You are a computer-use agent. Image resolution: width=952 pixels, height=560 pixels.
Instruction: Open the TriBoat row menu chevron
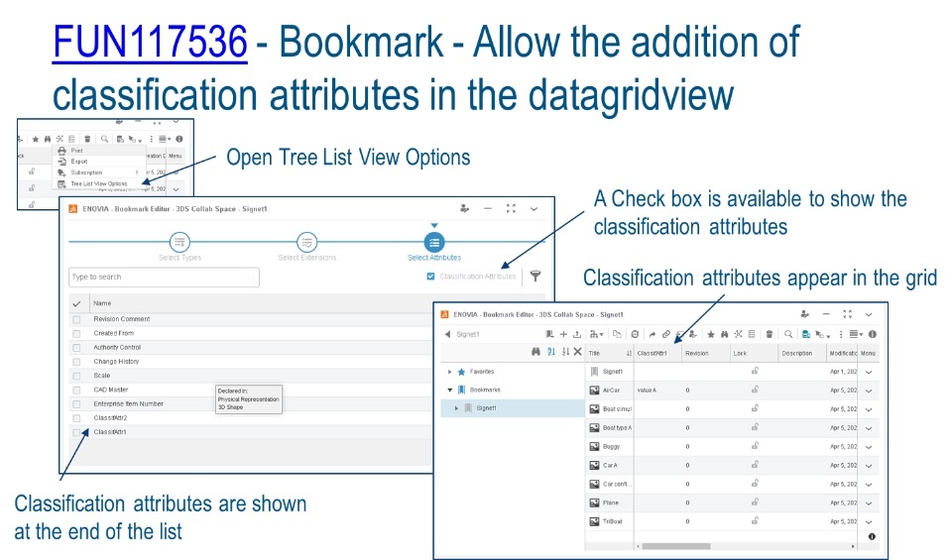pyautogui.click(x=869, y=522)
